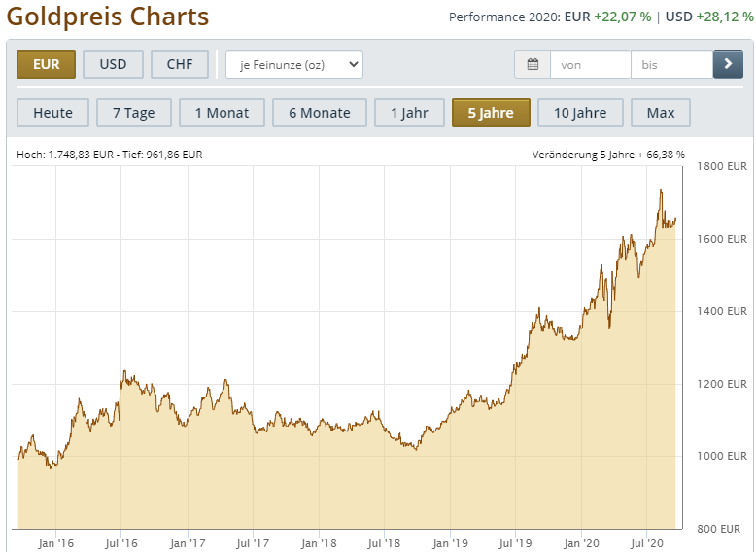Focus the 'von' start date field
Viewport: 756px width, 552px height.
pos(590,64)
